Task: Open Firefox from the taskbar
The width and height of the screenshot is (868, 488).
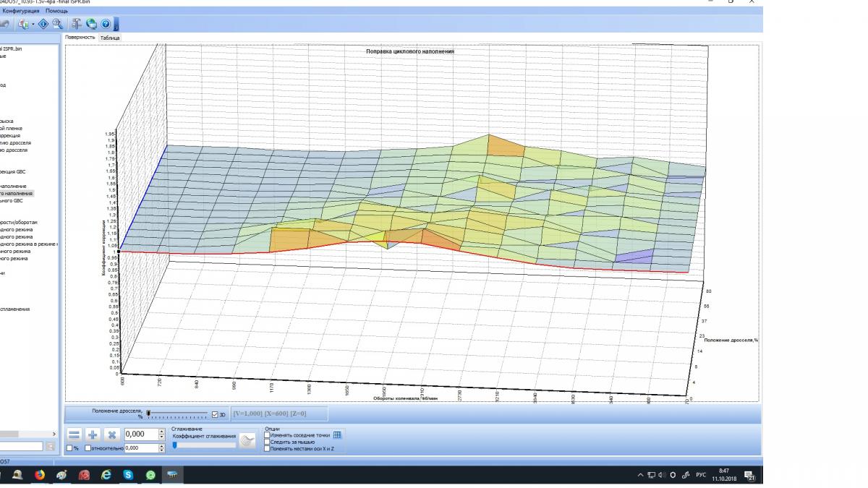Action: (x=40, y=475)
